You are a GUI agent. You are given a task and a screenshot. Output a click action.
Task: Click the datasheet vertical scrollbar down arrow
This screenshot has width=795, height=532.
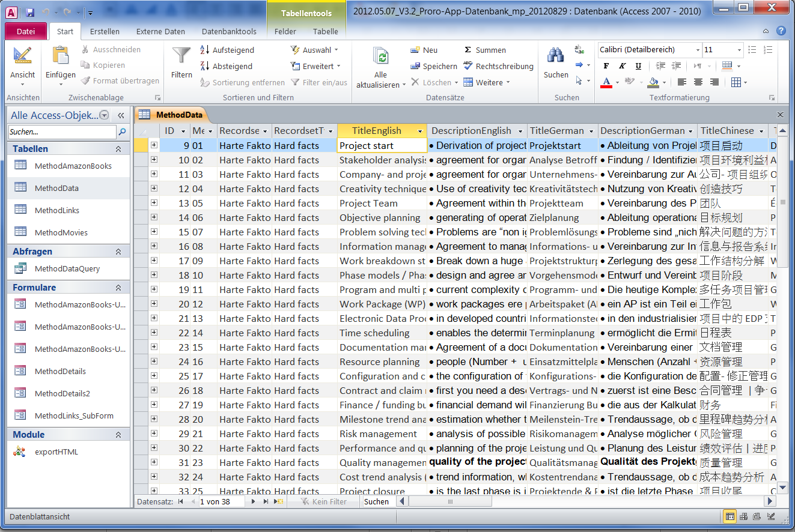(782, 488)
